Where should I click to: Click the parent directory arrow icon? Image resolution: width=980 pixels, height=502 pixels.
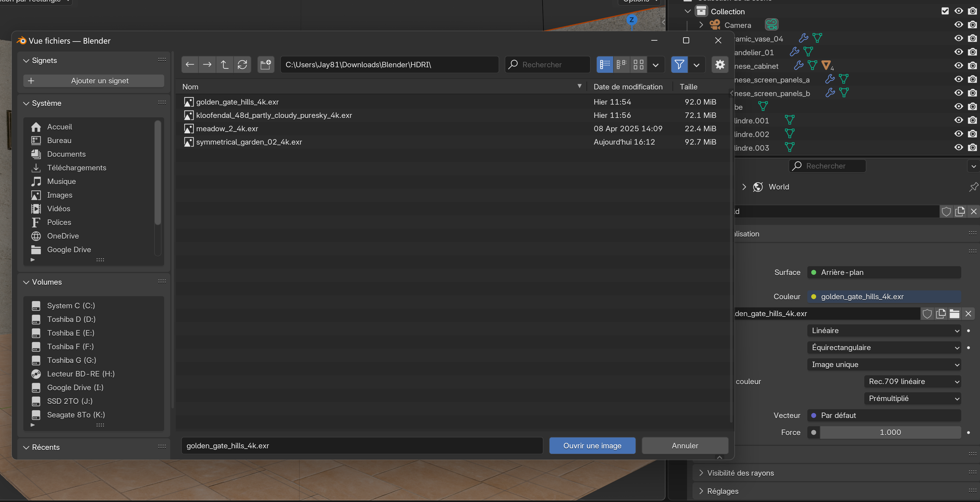(x=224, y=65)
